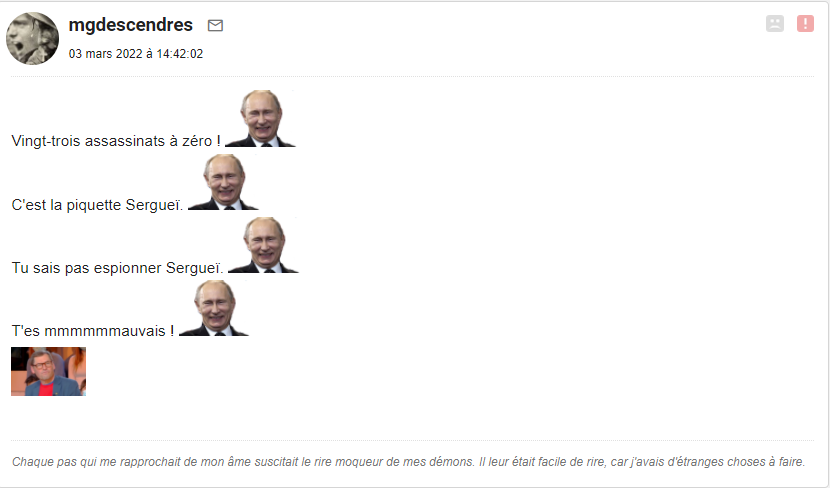Open the mgdescendres username link
This screenshot has width=830, height=488.
[x=131, y=25]
